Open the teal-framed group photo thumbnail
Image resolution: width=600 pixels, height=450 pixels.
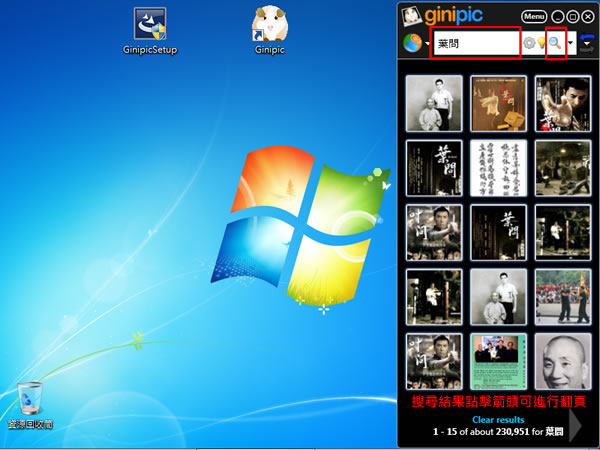click(x=498, y=361)
